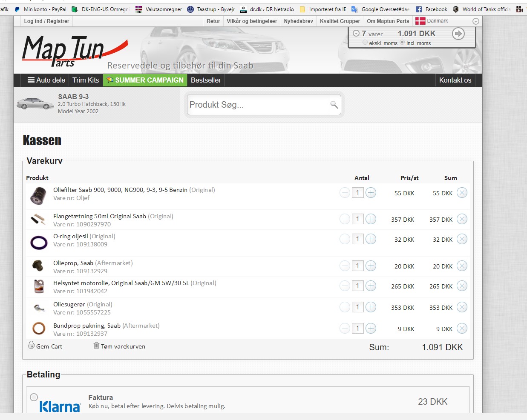The image size is (527, 420).
Task: Remove Flangetætning 50ml item from cart
Action: pyautogui.click(x=462, y=219)
